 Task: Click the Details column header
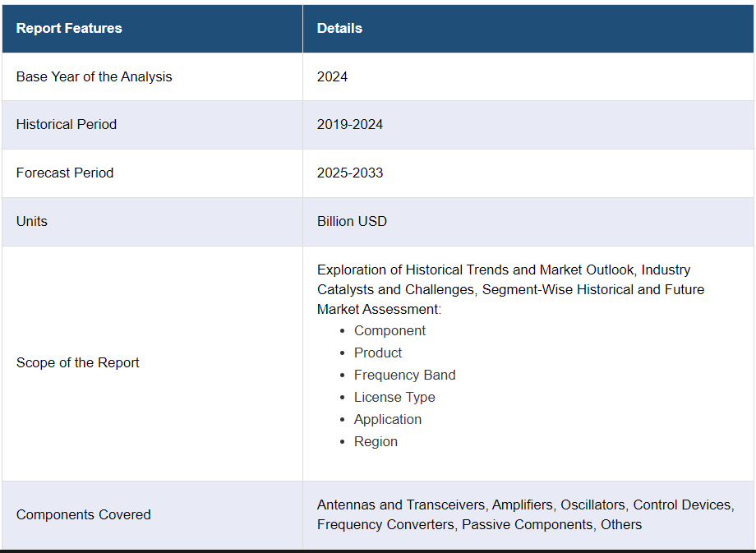coord(339,29)
